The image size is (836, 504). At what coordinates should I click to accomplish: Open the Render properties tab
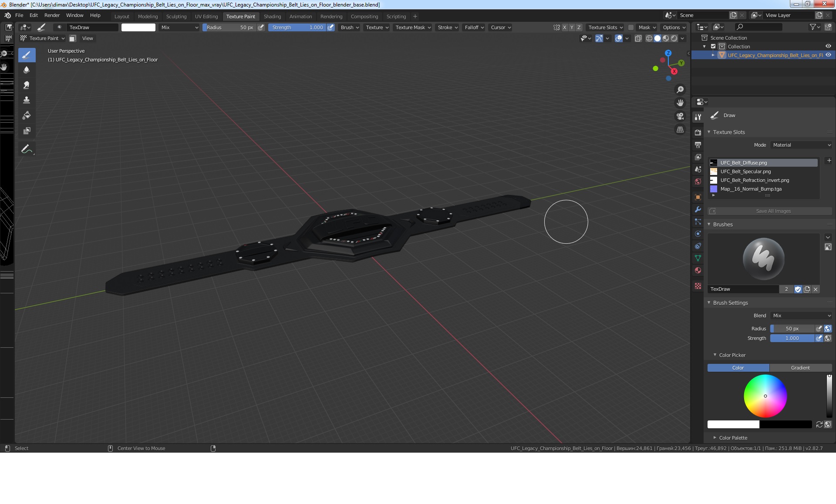[x=698, y=132]
